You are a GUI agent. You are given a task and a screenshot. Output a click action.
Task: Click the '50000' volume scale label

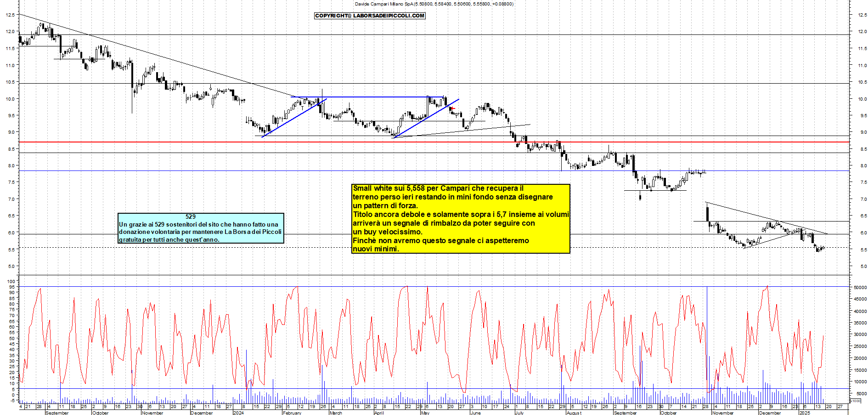(860, 287)
